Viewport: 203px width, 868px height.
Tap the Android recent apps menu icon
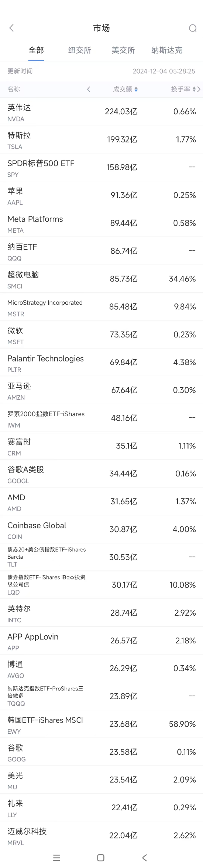[56, 858]
